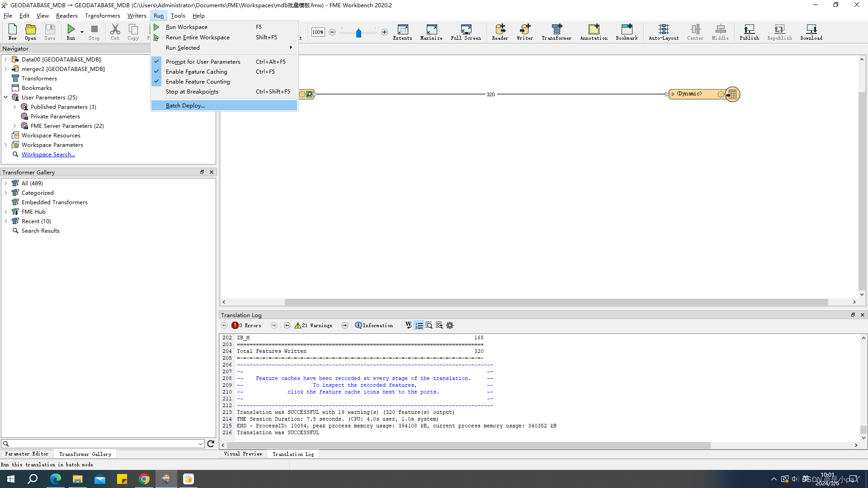Add an Annotation from the toolbar
This screenshot has height=488, width=868.
tap(594, 32)
